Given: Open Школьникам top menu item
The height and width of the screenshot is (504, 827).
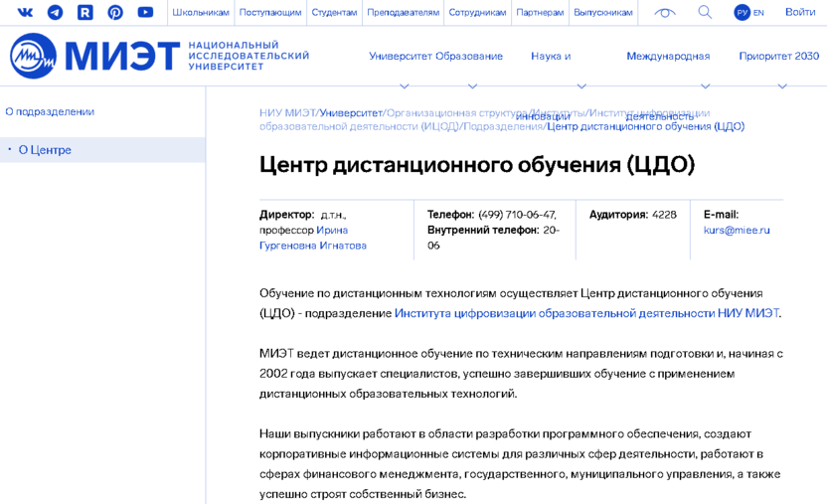Looking at the screenshot, I should (201, 12).
